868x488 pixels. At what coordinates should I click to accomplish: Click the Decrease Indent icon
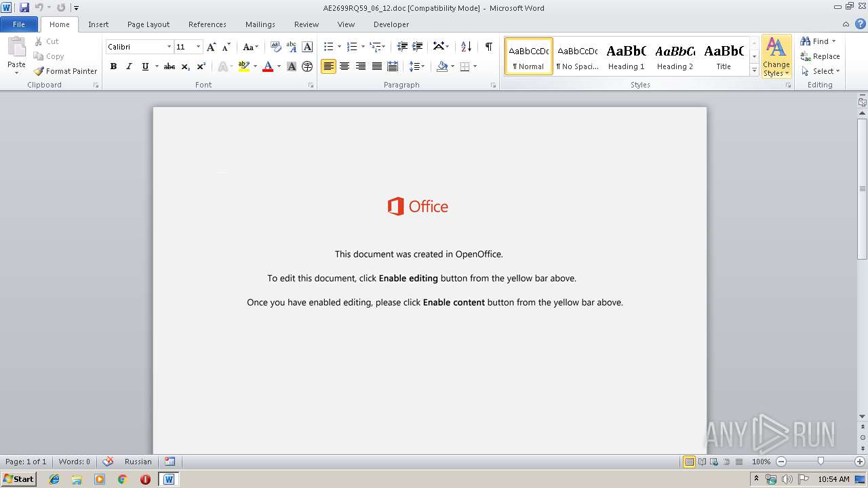402,47
